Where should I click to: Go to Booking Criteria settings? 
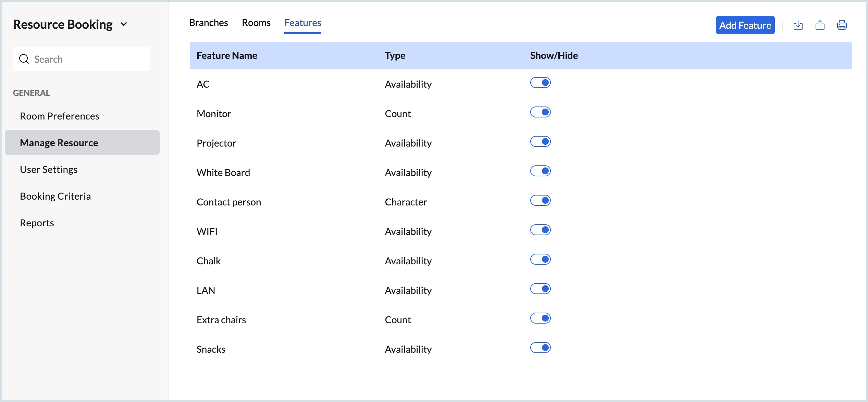click(55, 196)
